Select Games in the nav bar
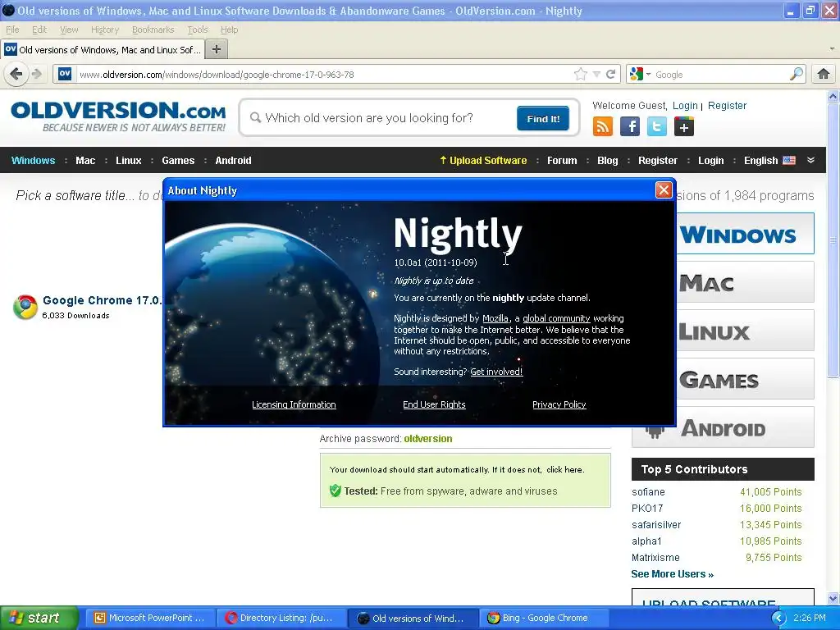The width and height of the screenshot is (840, 630). click(x=178, y=160)
